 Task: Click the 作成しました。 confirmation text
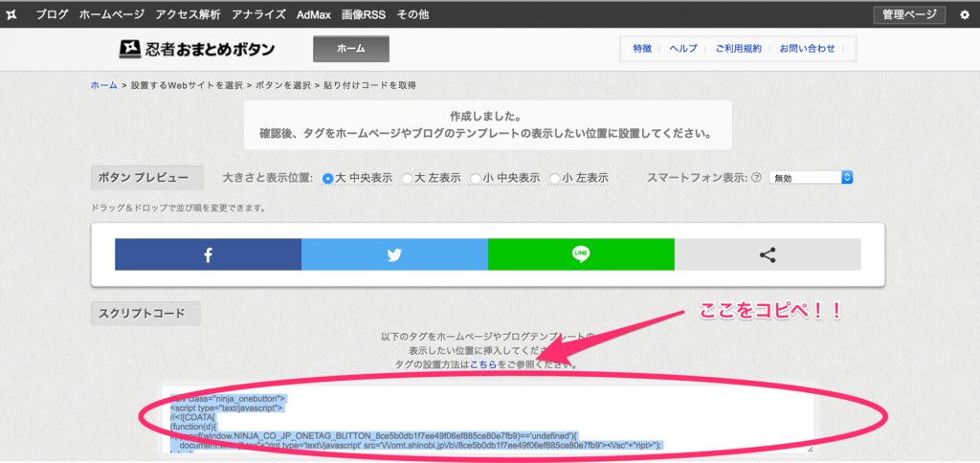(485, 117)
